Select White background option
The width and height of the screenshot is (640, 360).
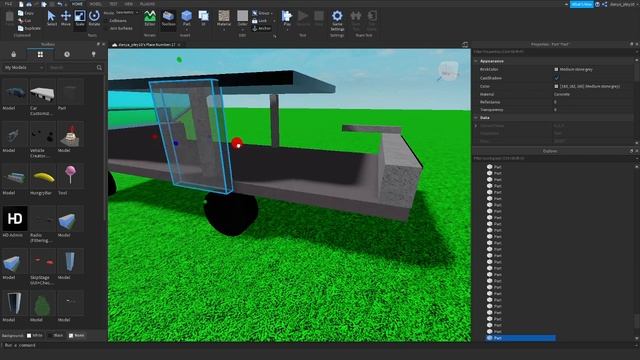(x=34, y=336)
